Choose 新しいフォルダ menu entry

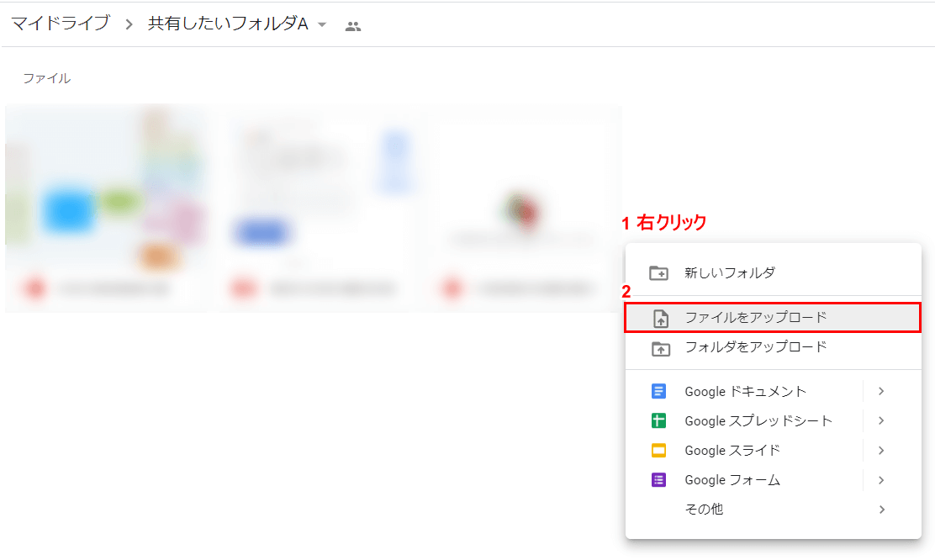point(729,273)
